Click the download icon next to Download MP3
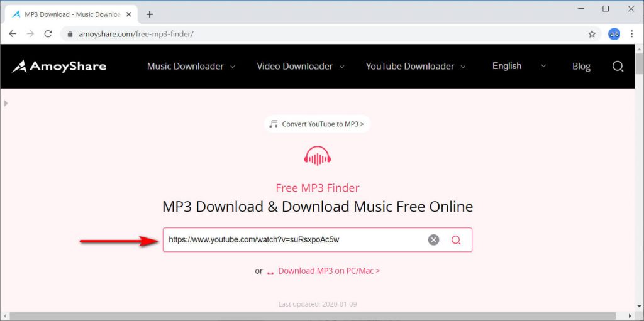 (270, 272)
